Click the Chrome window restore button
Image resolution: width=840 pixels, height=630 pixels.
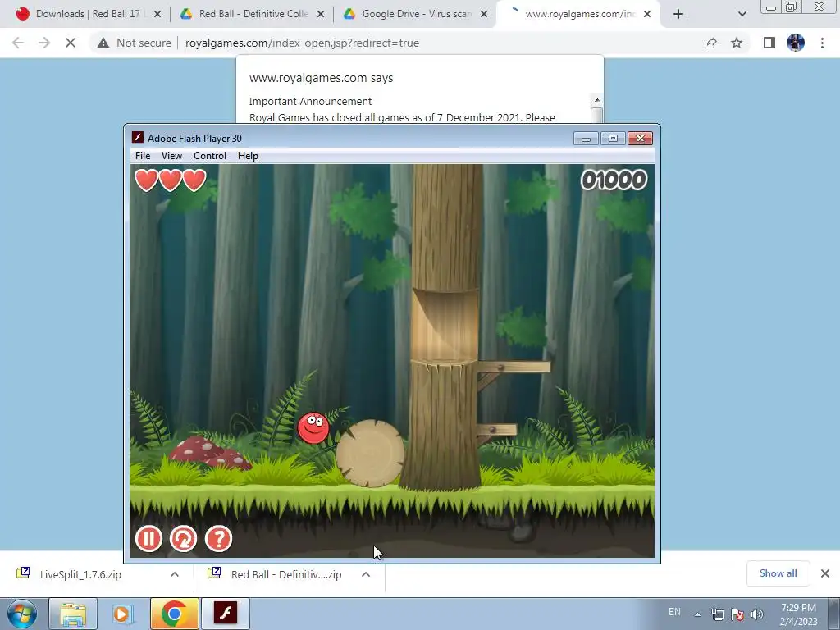(x=792, y=7)
